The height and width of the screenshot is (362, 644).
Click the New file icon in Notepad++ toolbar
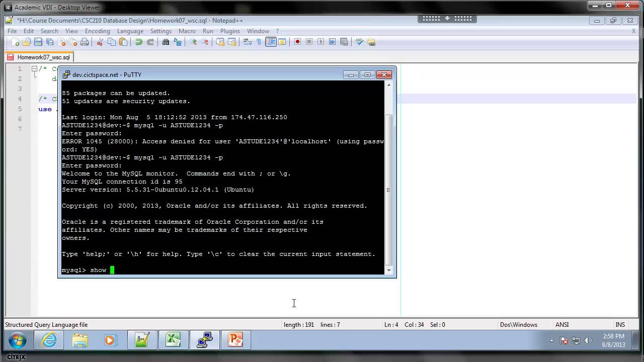pyautogui.click(x=15, y=42)
